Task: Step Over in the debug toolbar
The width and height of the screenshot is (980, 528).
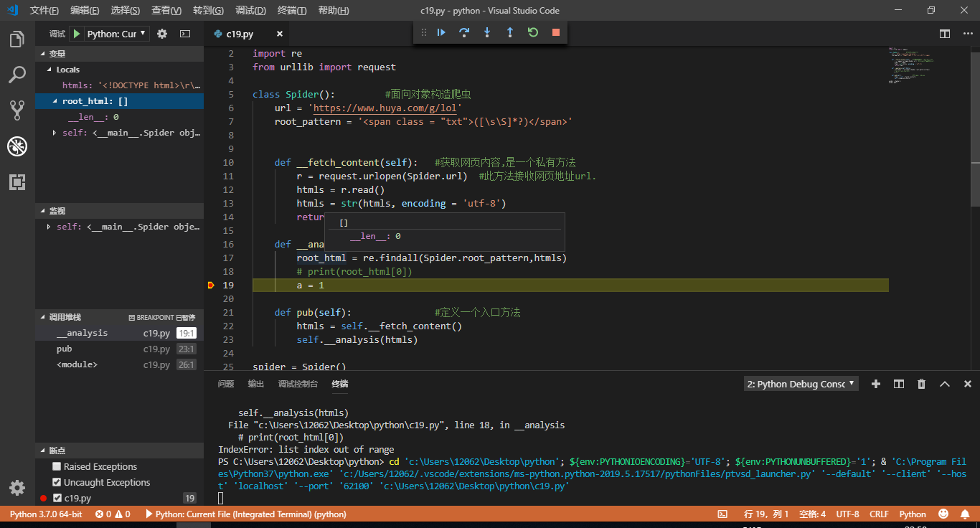Action: (x=464, y=32)
